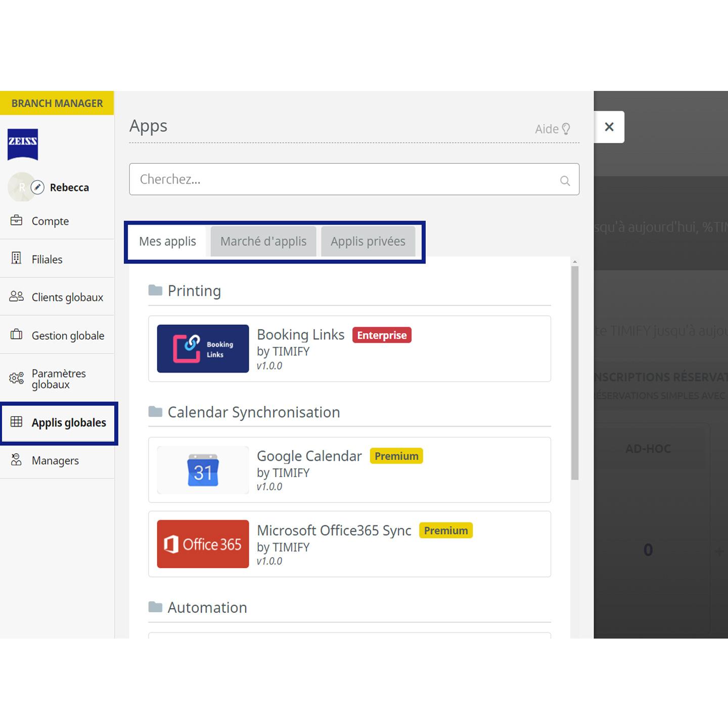
Task: Edit profile via pencil icon next to Rebecca
Action: pyautogui.click(x=37, y=188)
